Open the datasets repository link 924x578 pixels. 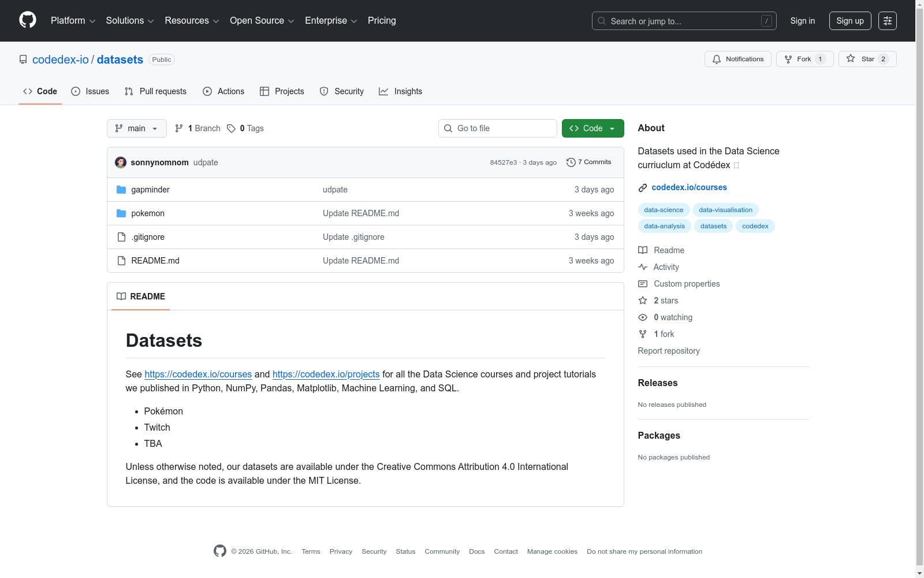pos(120,60)
